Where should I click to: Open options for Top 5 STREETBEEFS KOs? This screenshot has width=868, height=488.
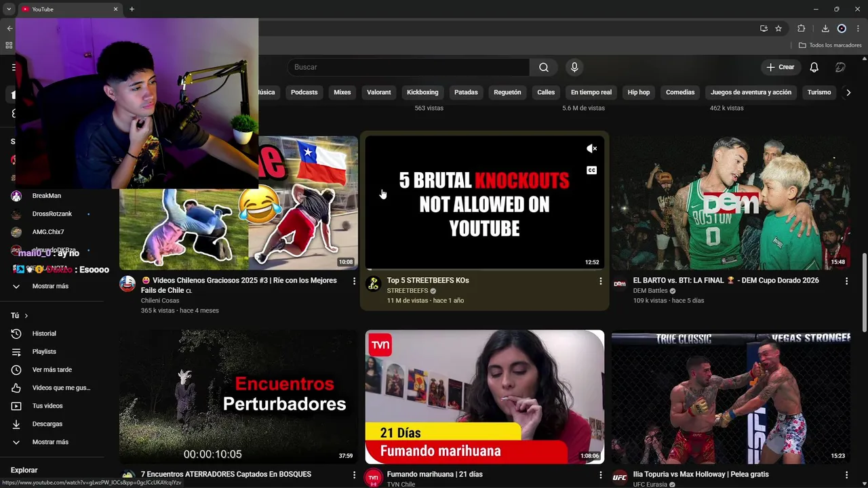(600, 281)
